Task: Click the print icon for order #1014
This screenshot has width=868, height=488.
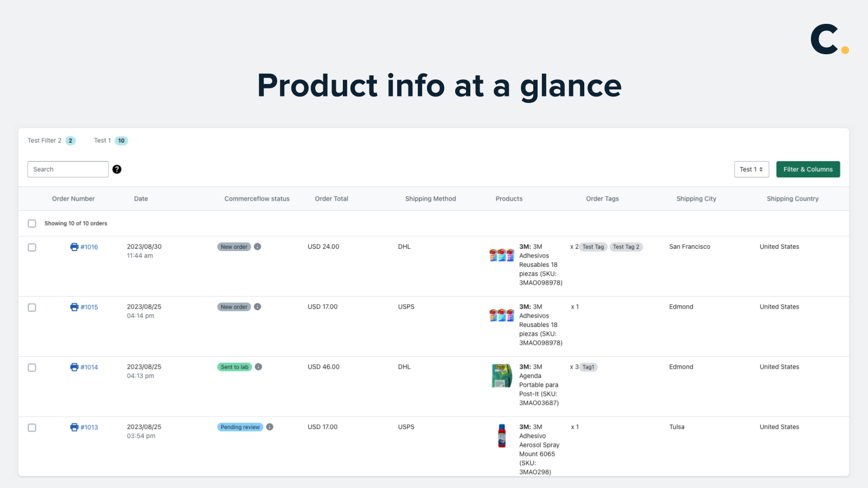Action: tap(74, 367)
